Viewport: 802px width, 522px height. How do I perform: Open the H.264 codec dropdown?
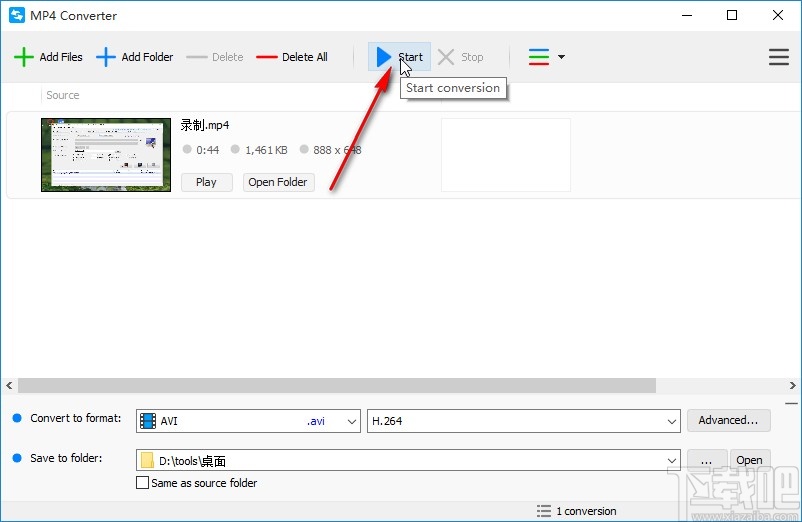coord(524,421)
